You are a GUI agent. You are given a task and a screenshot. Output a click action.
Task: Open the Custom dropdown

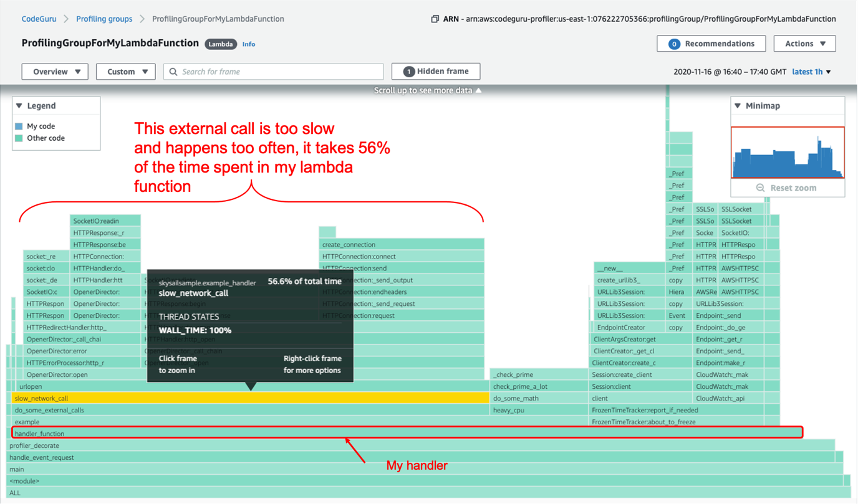coord(125,71)
